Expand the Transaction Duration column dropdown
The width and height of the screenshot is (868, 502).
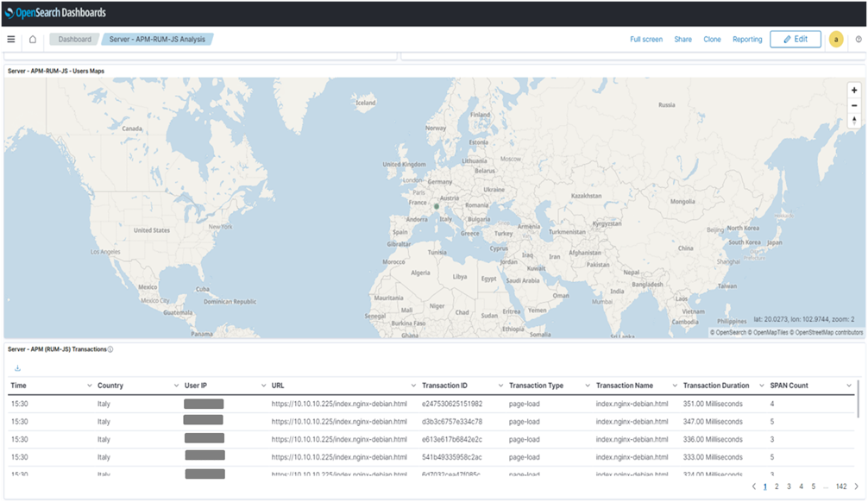[x=762, y=386]
